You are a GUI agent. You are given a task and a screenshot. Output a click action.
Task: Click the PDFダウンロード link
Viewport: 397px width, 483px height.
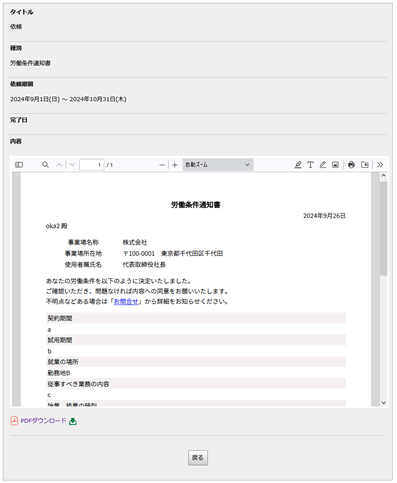click(44, 421)
